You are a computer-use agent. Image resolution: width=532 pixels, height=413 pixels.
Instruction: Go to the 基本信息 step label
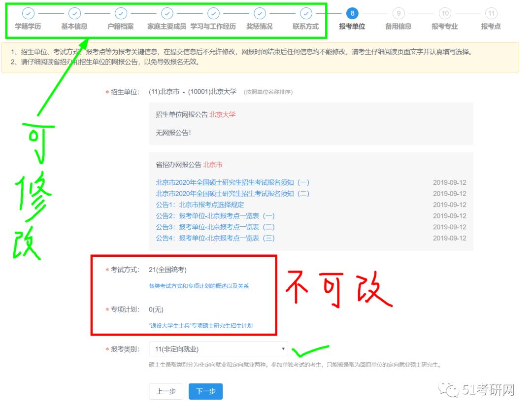(x=74, y=27)
